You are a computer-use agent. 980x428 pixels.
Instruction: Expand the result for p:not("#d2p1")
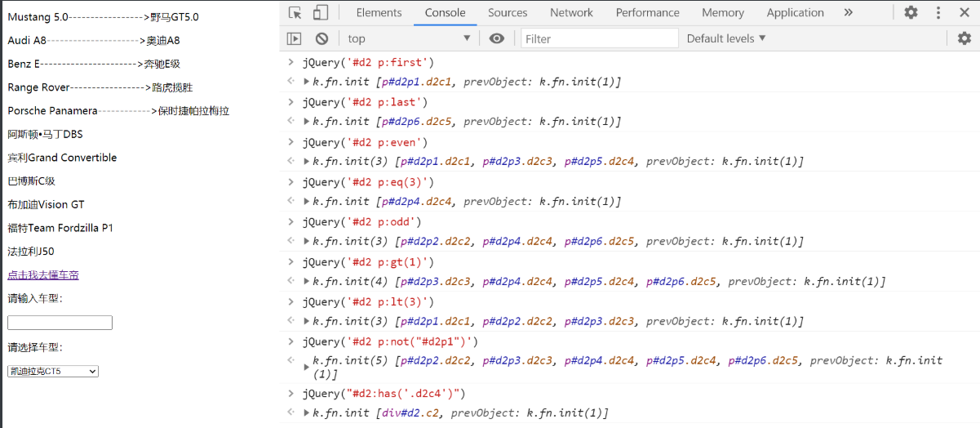tap(306, 368)
